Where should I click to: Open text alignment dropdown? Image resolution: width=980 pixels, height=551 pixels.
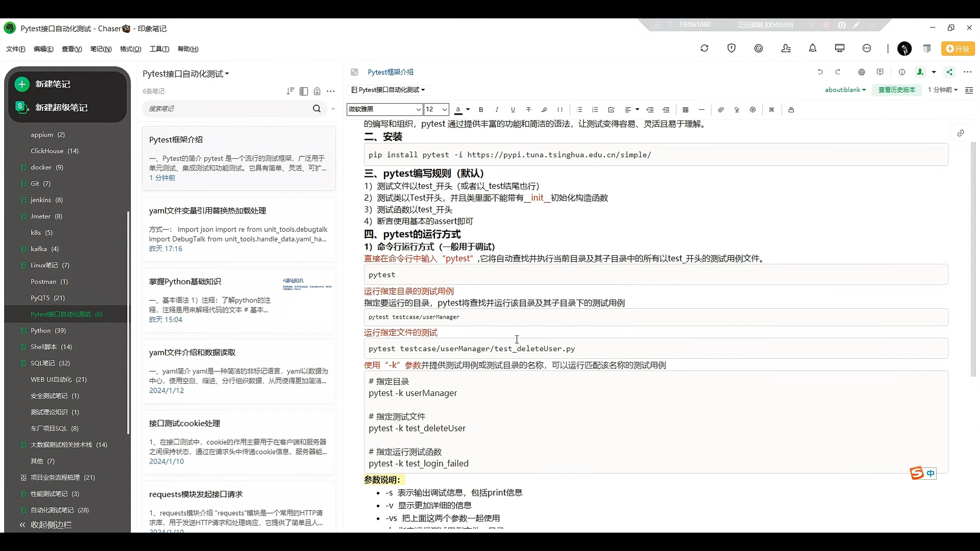coord(632,110)
